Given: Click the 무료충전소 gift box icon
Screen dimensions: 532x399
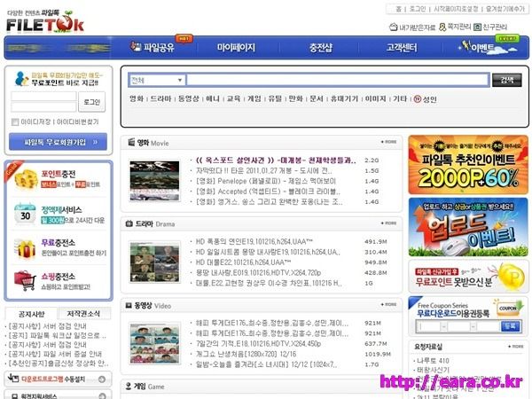Looking at the screenshot, I should tap(25, 248).
